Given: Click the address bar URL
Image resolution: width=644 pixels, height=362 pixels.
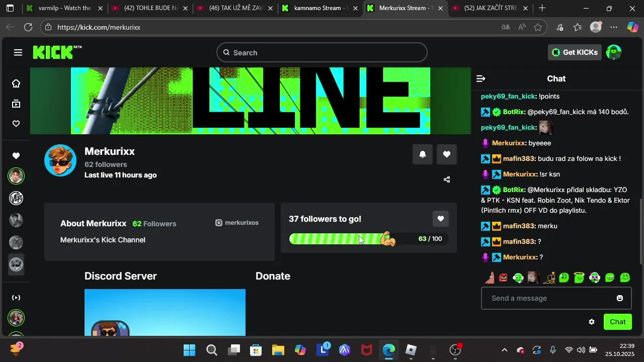Looking at the screenshot, I should click(x=99, y=27).
